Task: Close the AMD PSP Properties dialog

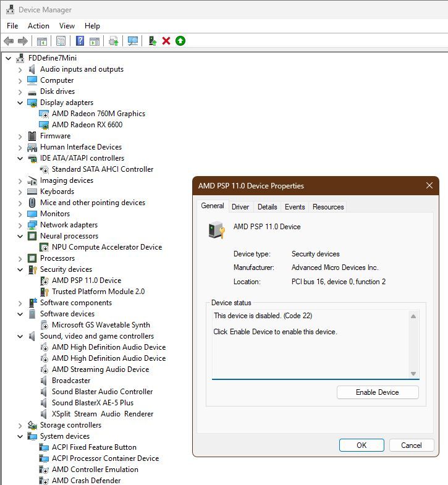Action: (x=429, y=185)
